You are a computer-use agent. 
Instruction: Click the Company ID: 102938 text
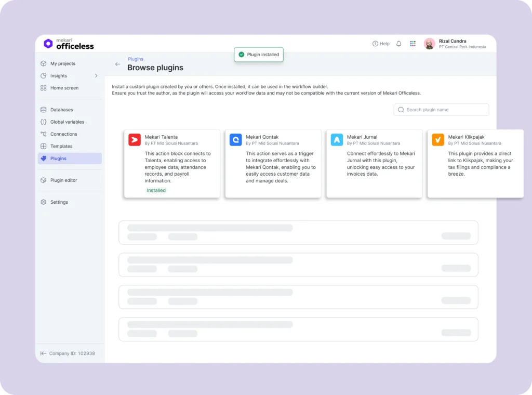[72, 353]
